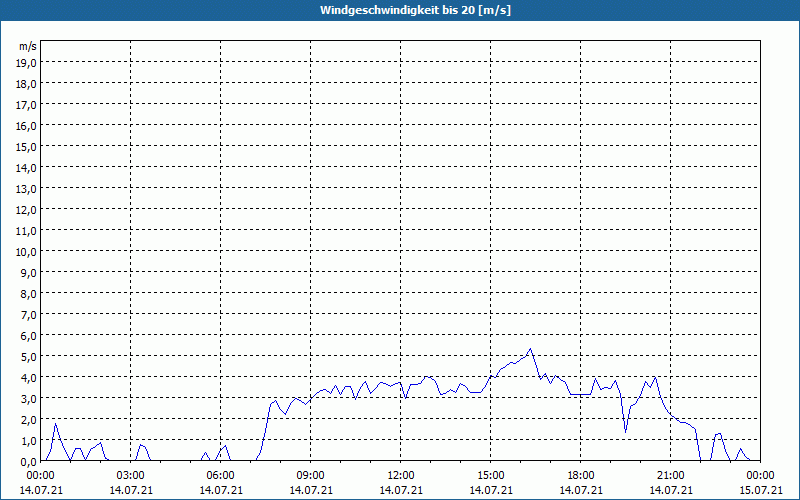Click the 03:00 time axis label
Screen dimensions: 800x500
pyautogui.click(x=131, y=476)
